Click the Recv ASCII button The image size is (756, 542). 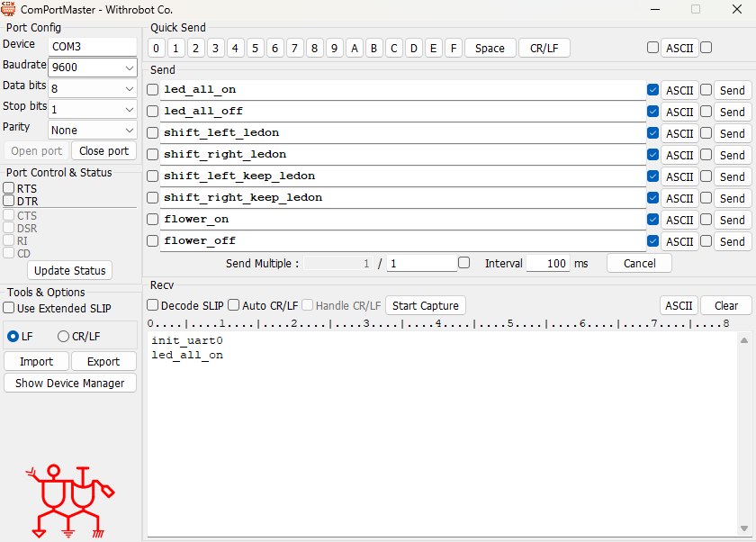pyautogui.click(x=679, y=306)
